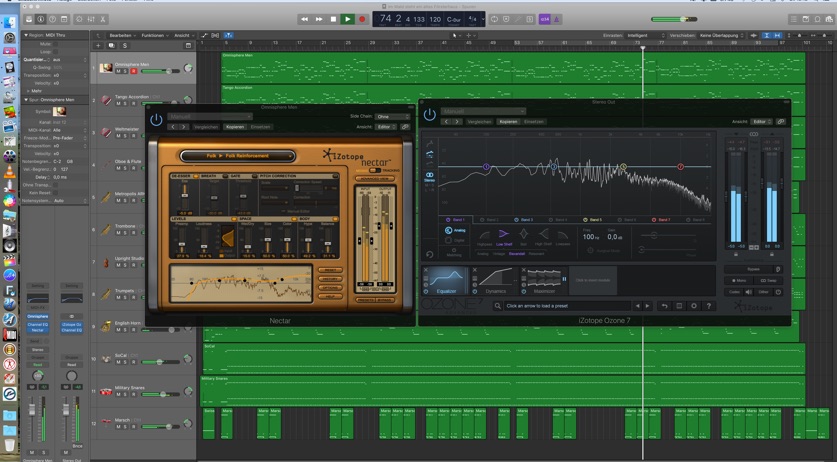837x462 pixels.
Task: Toggle record enable on Omnisphere Men track
Action: [133, 71]
